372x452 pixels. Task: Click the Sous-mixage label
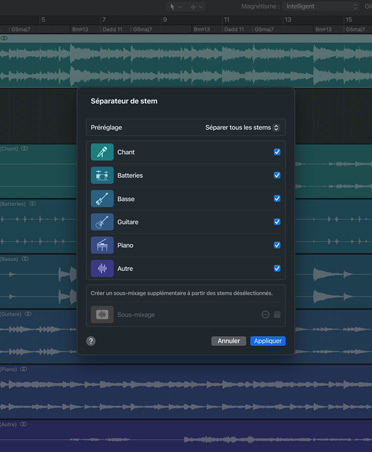coord(136,315)
